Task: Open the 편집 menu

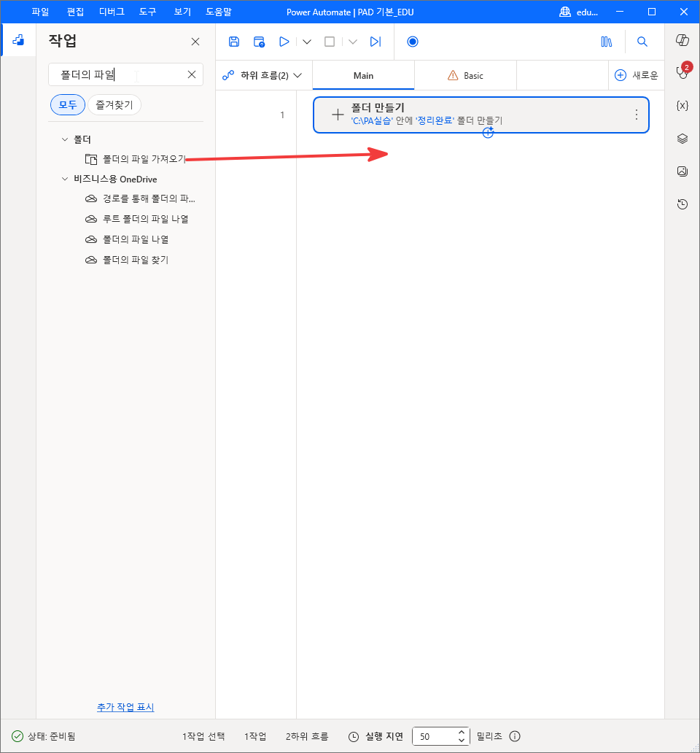Action: click(x=75, y=12)
